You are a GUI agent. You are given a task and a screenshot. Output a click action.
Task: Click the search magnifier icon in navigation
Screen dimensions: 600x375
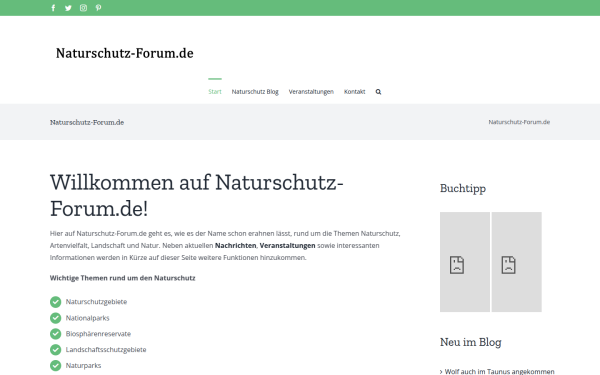(378, 92)
